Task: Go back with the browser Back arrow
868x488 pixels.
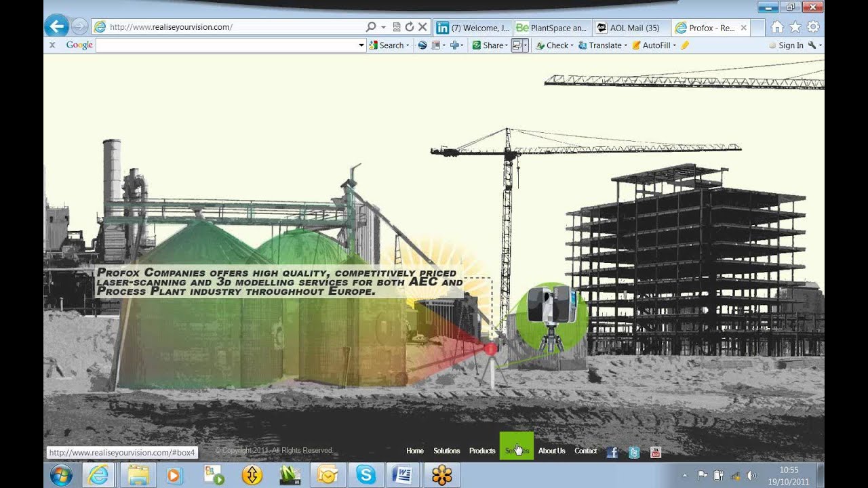Action: (x=57, y=26)
